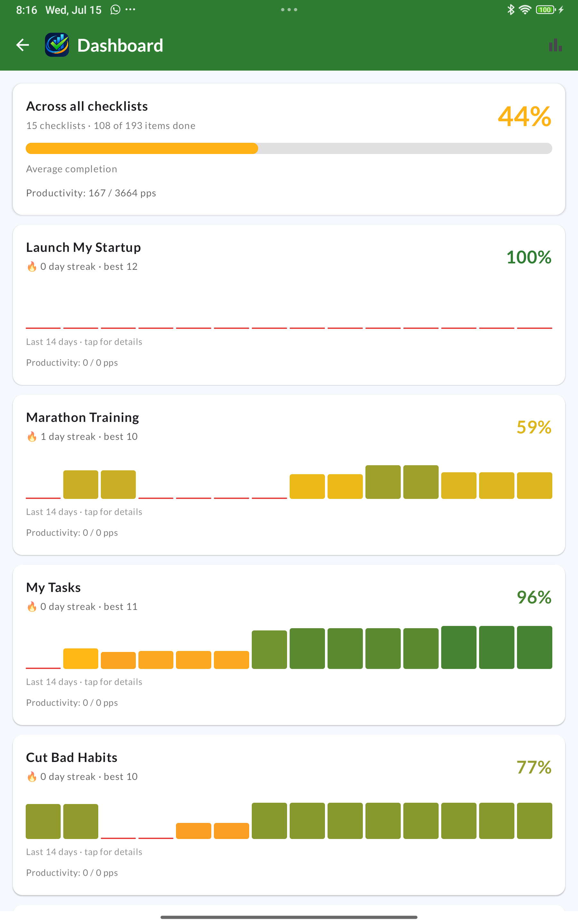
Task: Tap the flame icon on Cut Bad Habits
Action: point(32,776)
